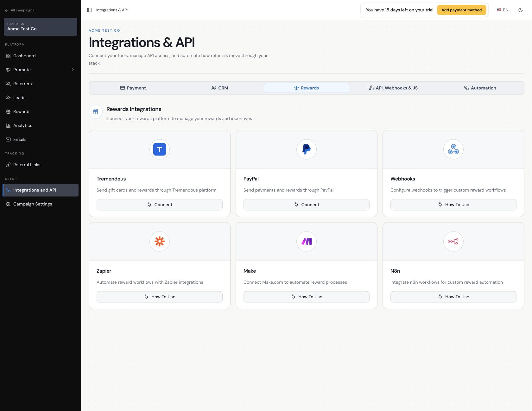The height and width of the screenshot is (411, 532).
Task: Click the Integrations & API breadcrumb text
Action: pos(112,10)
